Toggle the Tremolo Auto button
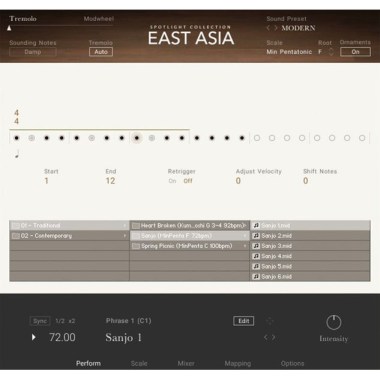This screenshot has height=380, width=380. [101, 52]
